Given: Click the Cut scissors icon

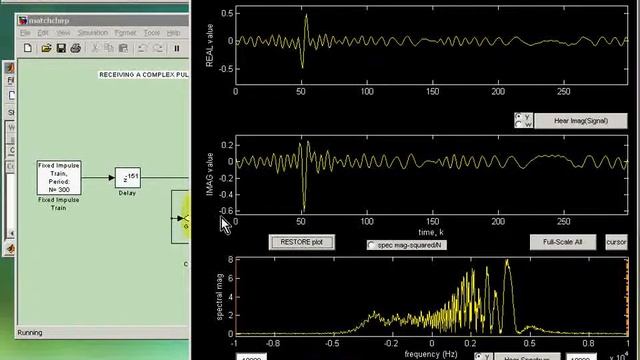Looking at the screenshot, I should [95, 48].
